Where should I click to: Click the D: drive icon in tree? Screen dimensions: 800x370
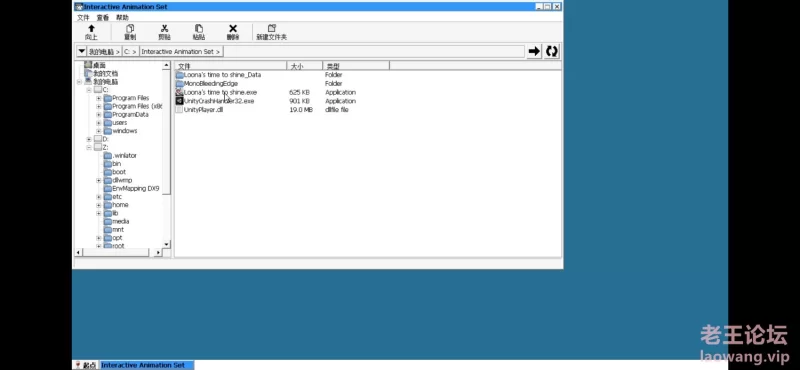pos(98,139)
